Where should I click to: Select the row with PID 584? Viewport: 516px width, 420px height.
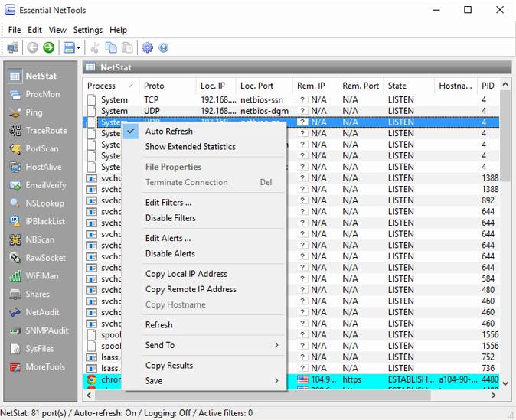[x=292, y=278]
